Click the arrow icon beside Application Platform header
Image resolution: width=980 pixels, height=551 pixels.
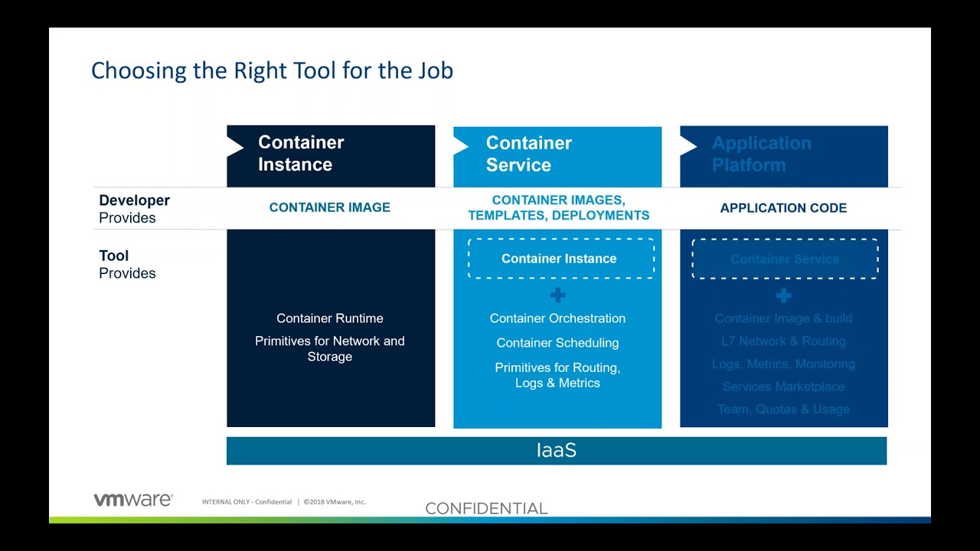click(688, 147)
